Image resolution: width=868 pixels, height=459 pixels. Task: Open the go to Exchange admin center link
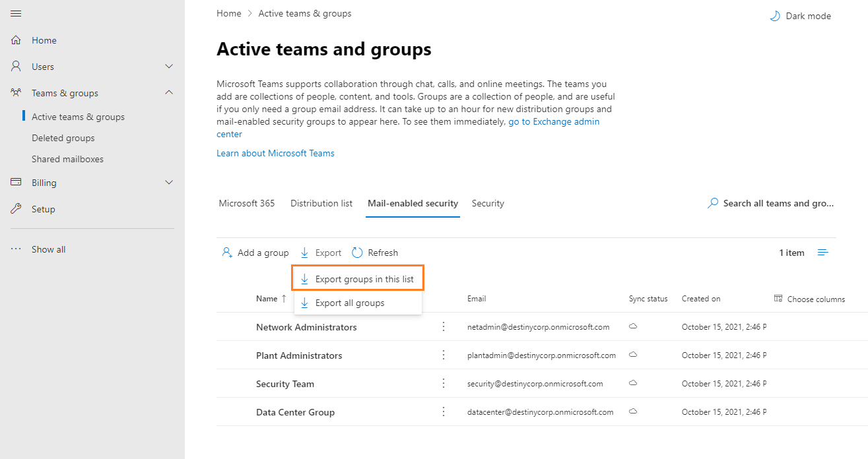553,122
